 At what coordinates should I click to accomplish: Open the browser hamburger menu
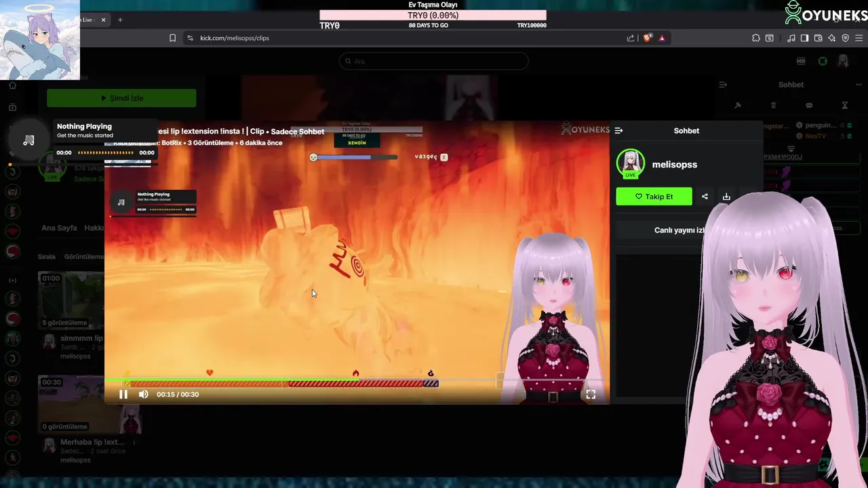(859, 38)
